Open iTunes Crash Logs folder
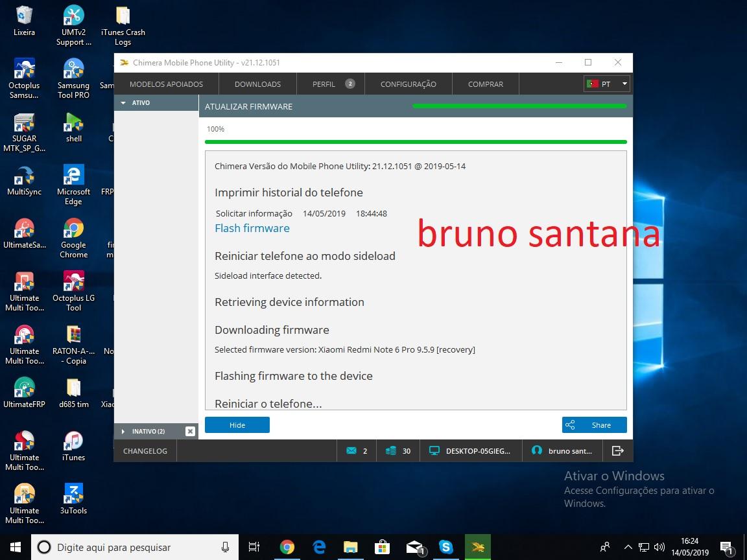The image size is (747, 560). (123, 26)
